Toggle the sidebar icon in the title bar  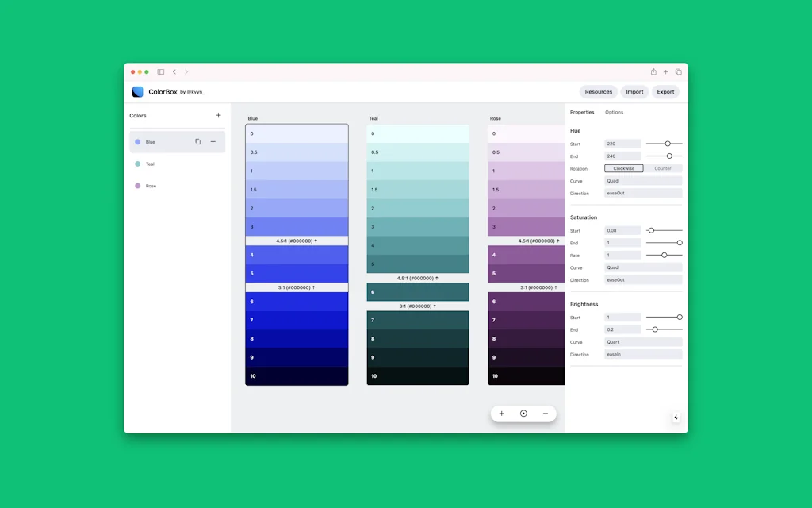pos(161,71)
